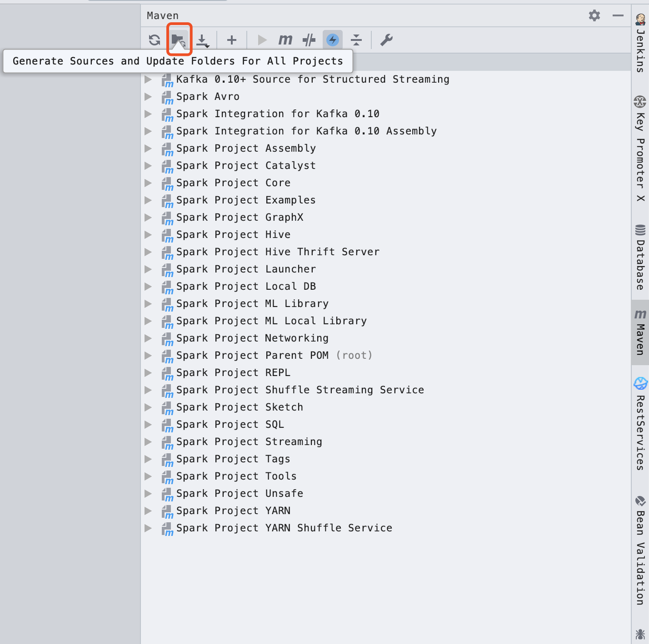The height and width of the screenshot is (644, 649).
Task: Toggle Offline Mode icon in Maven toolbar
Action: coord(309,40)
